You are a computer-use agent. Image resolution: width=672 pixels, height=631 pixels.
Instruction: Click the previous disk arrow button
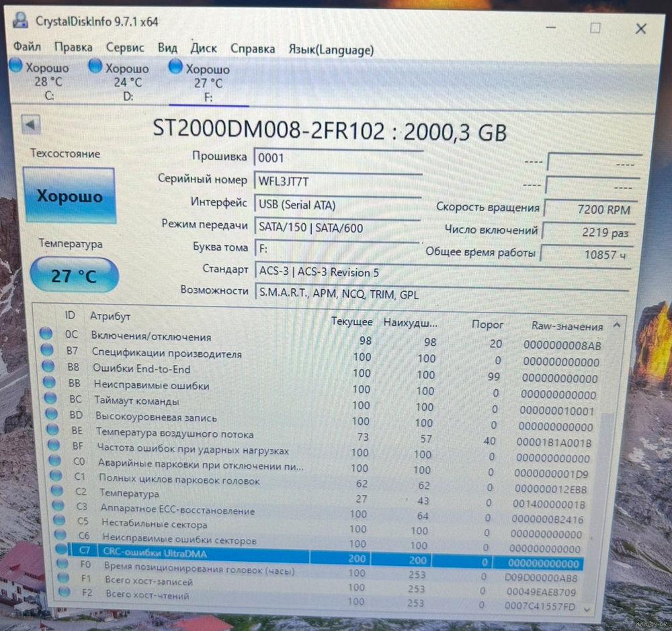31,125
